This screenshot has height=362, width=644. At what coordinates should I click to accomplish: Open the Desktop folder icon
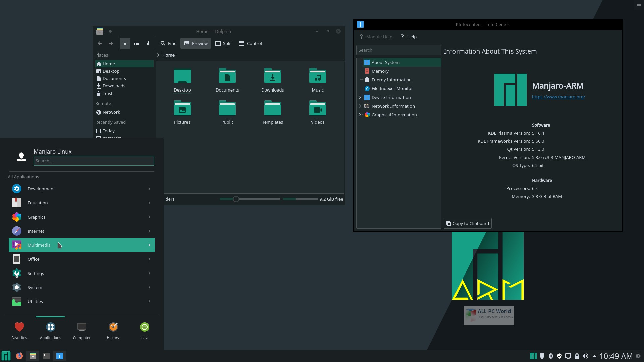[x=182, y=80]
